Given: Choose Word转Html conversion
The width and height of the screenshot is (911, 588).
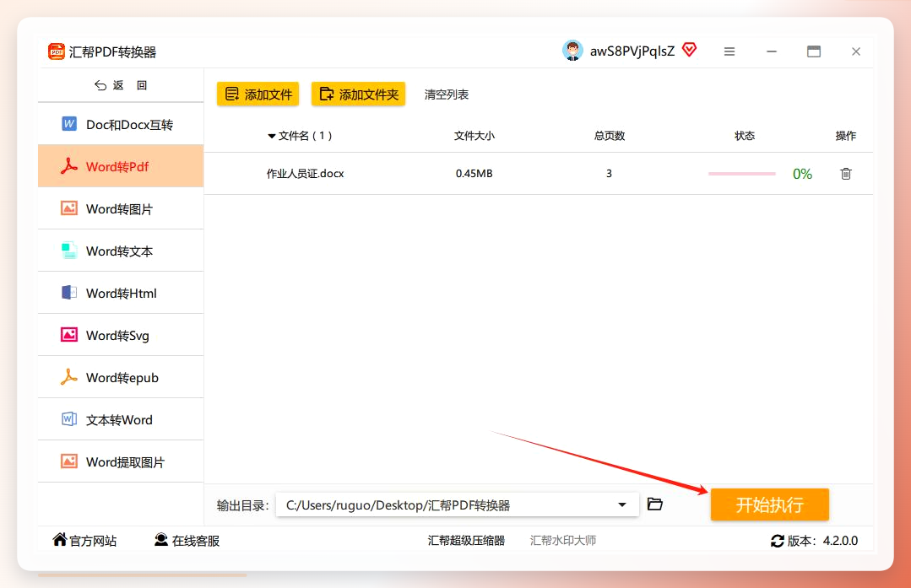Looking at the screenshot, I should click(121, 293).
